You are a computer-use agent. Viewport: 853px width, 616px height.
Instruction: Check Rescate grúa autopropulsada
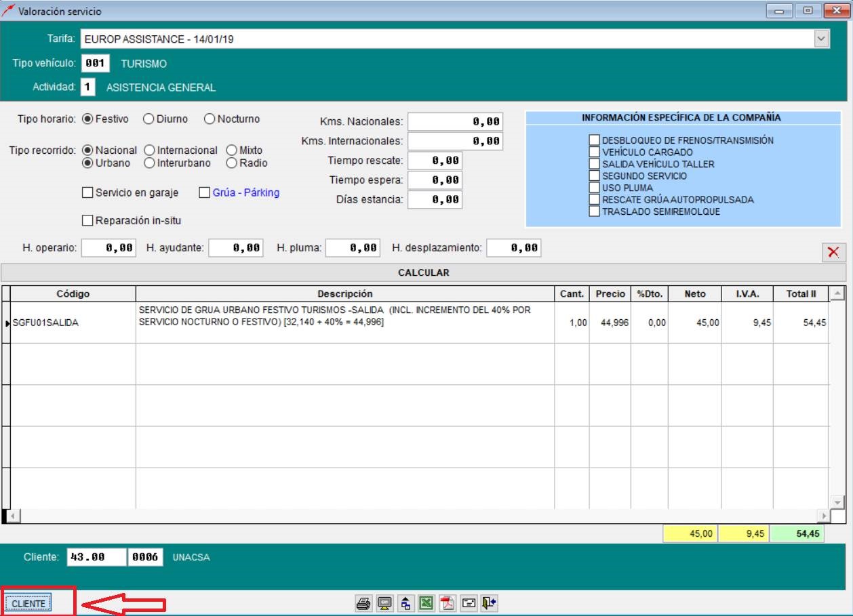click(594, 199)
